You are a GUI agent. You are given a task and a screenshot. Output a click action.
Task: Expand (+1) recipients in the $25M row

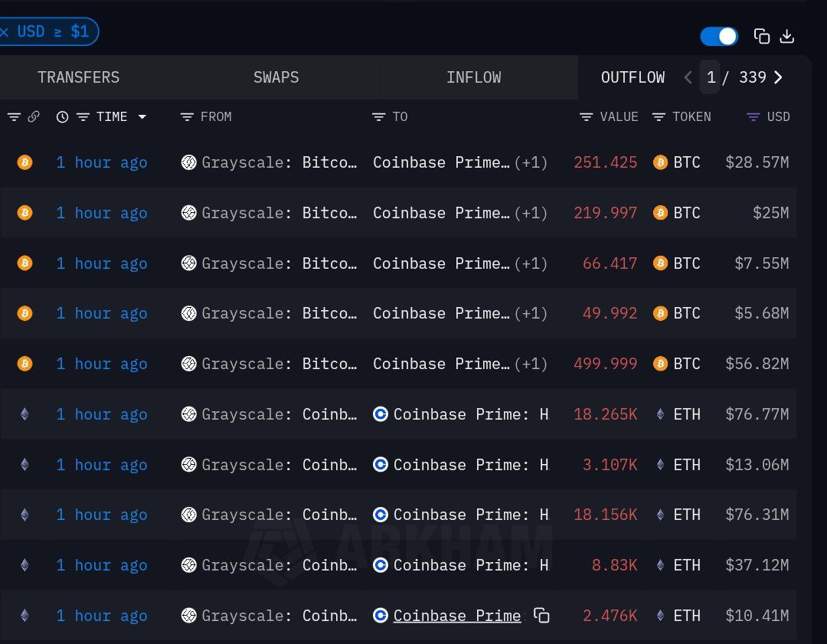531,213
